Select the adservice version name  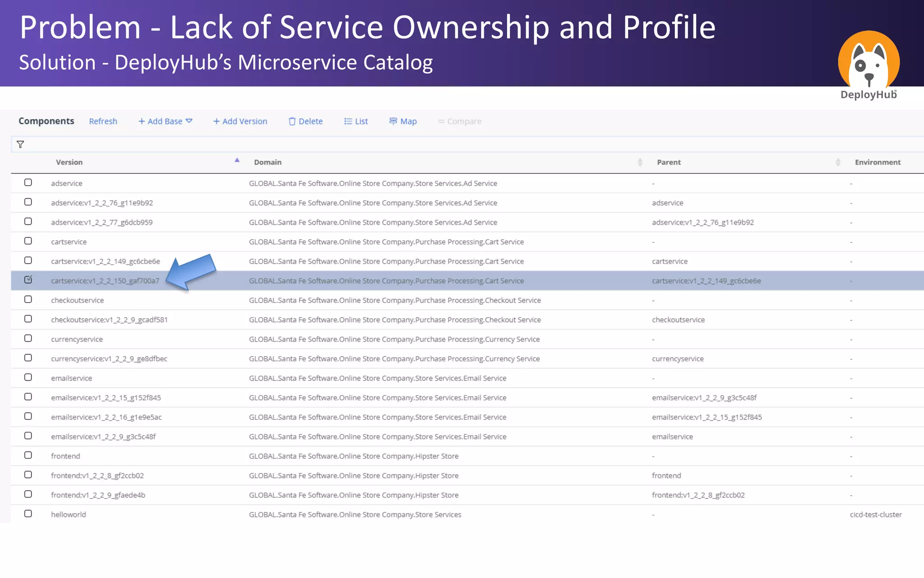(x=67, y=183)
